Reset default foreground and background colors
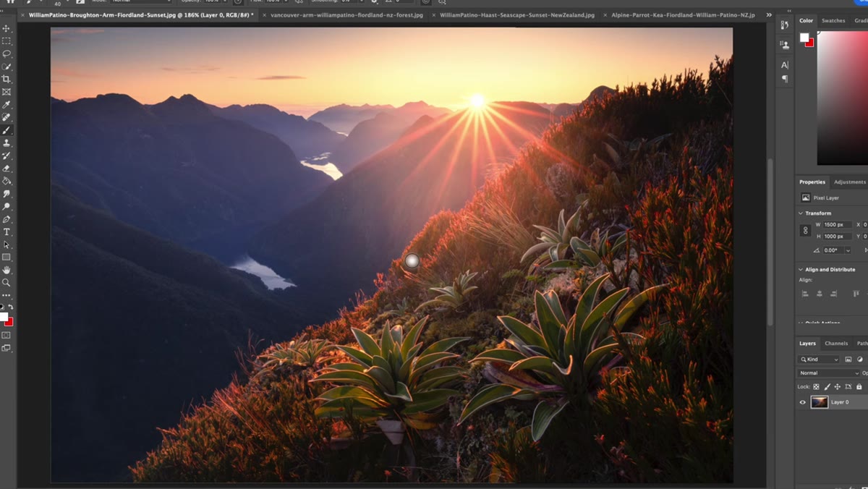Viewport: 868px width, 489px height. [x=3, y=307]
